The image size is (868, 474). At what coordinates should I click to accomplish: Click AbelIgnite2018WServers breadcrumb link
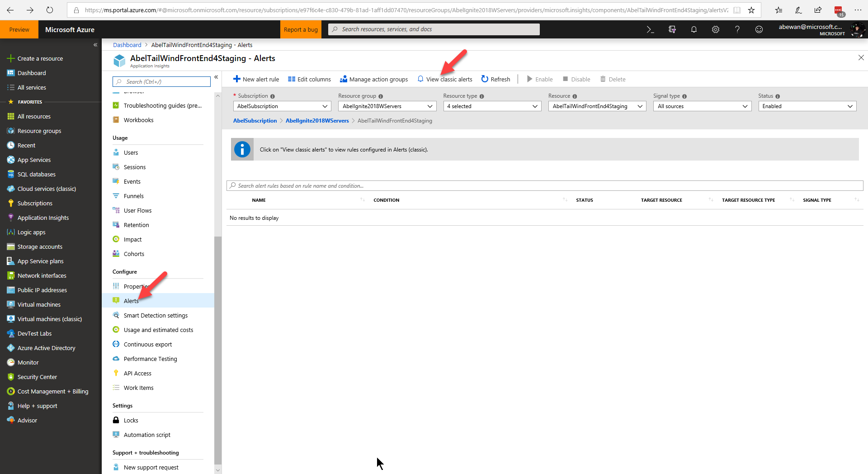[317, 121]
